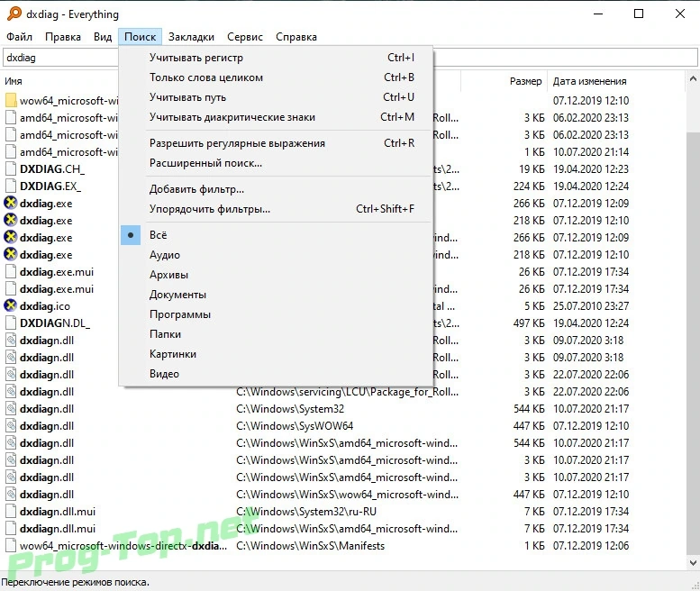Sort by the Имя column header
The height and width of the screenshot is (591, 700).
14,81
